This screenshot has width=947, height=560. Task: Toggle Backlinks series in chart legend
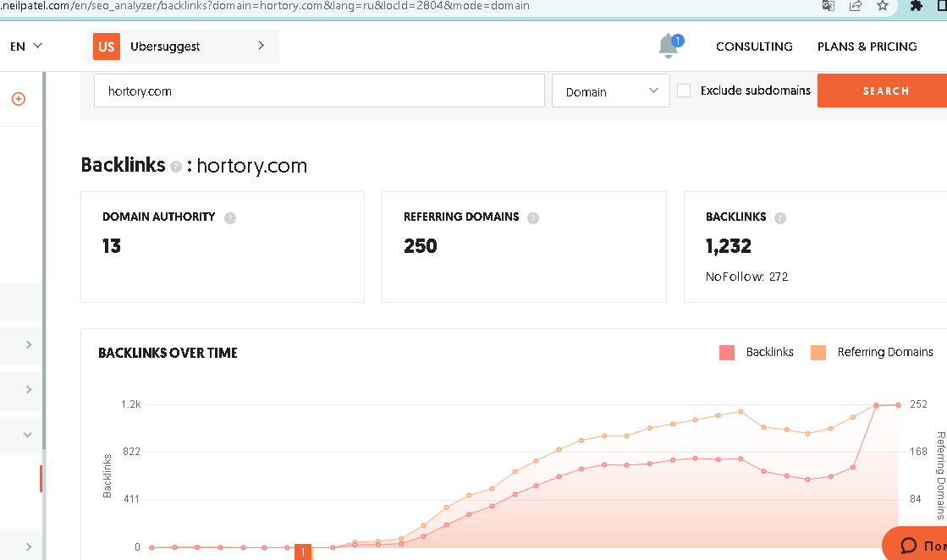pos(757,353)
